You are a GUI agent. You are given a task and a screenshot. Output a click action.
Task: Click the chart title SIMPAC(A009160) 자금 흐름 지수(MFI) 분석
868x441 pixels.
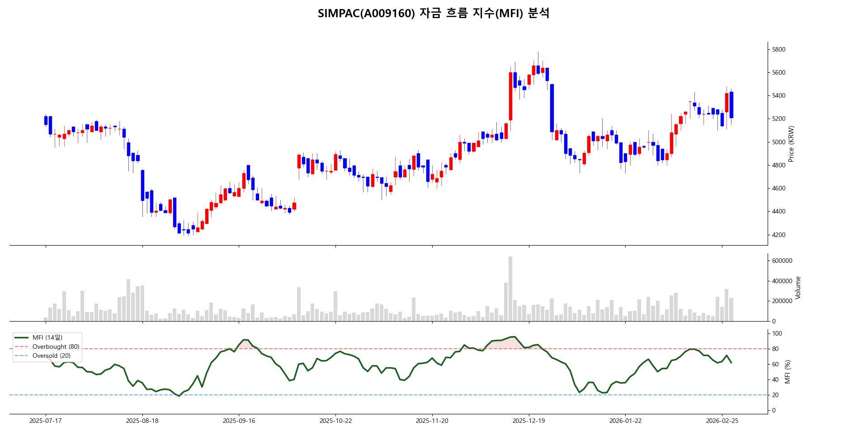pos(434,13)
